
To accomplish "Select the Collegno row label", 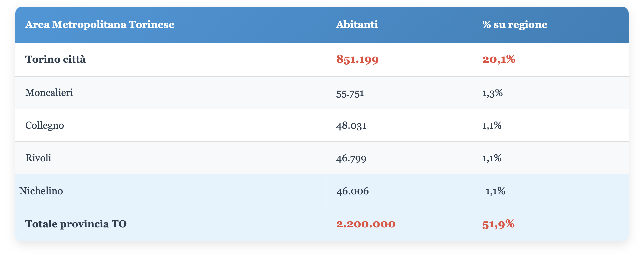I will tap(45, 125).
